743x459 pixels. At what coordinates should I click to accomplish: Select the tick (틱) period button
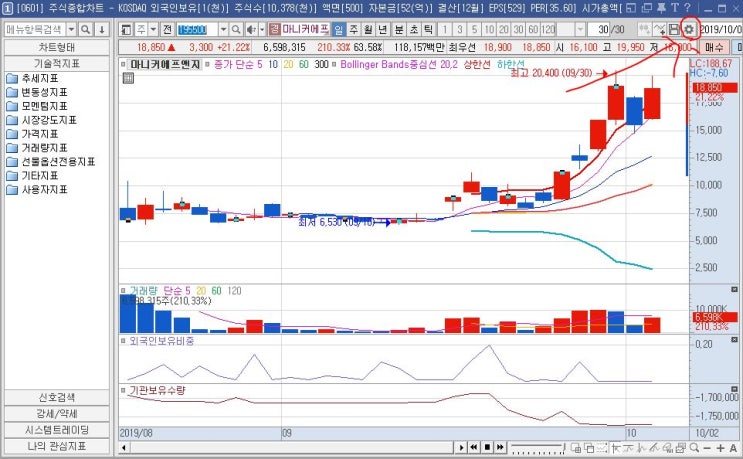coord(428,30)
